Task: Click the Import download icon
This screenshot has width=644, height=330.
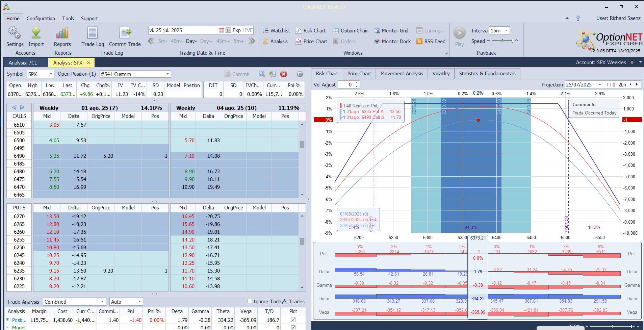Action: 36,33
